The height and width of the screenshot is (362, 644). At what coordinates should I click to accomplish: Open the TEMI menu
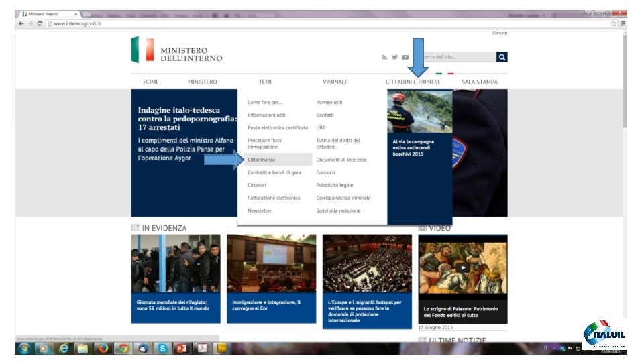(266, 82)
